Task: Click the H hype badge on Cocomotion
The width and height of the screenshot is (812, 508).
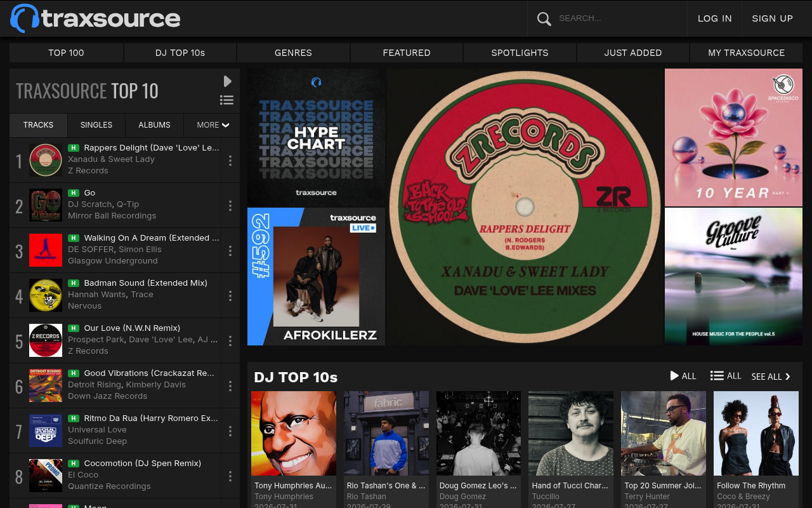Action: coord(74,464)
